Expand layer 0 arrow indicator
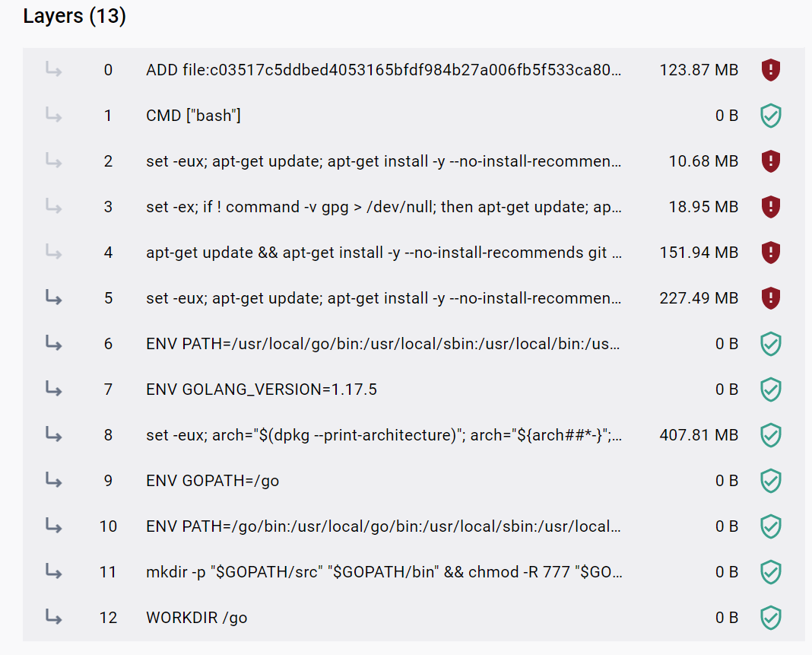 [x=53, y=69]
